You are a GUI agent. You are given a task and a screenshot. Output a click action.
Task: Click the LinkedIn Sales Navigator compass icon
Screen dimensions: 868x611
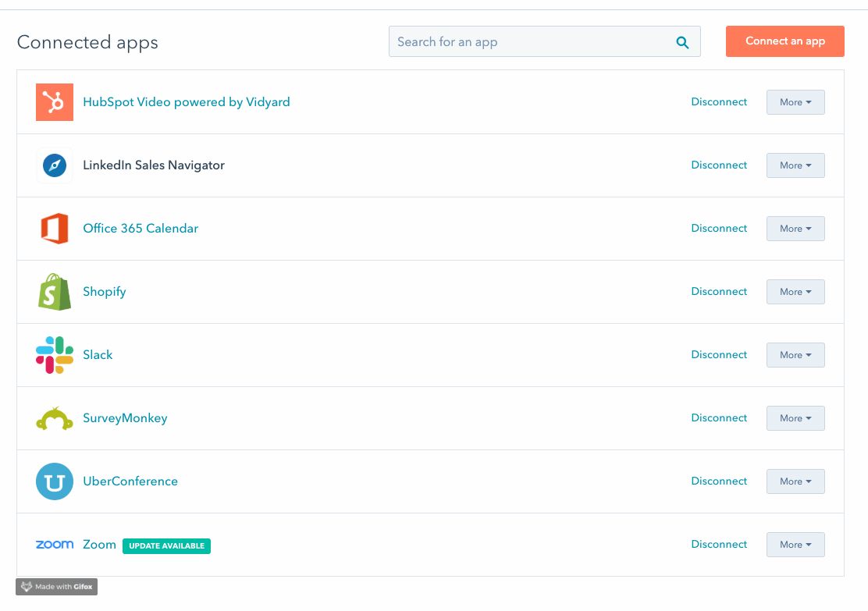[x=55, y=165]
